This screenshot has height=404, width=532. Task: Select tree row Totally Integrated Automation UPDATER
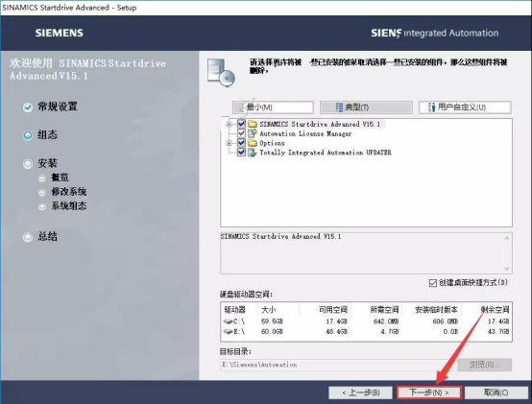(x=325, y=153)
